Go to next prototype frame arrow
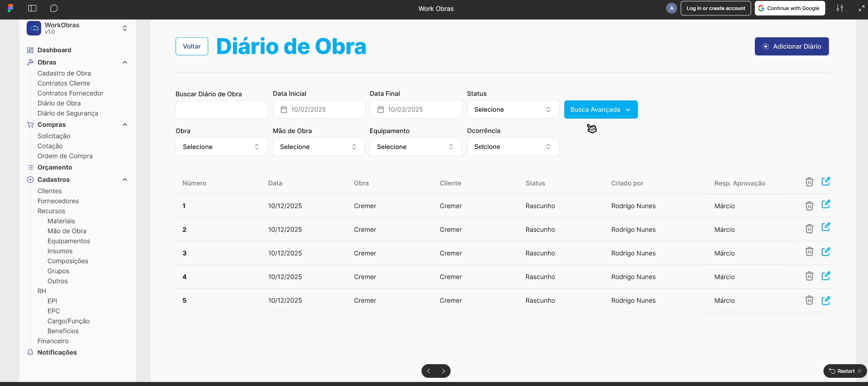The width and height of the screenshot is (868, 386). coord(443,371)
